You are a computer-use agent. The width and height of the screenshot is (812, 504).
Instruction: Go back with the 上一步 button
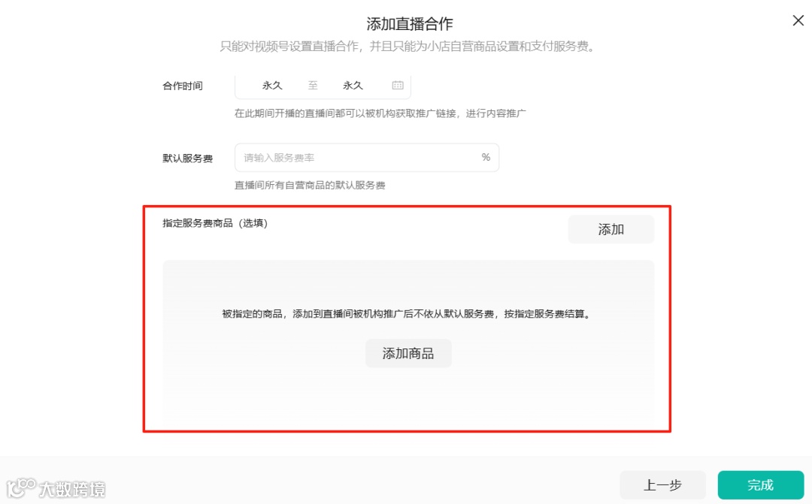point(662,485)
